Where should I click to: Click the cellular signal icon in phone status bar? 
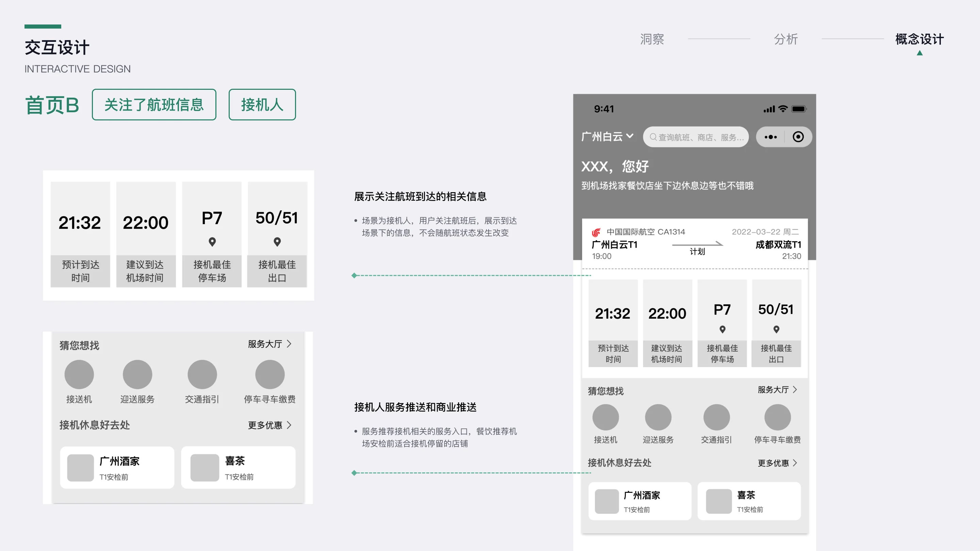coord(769,109)
